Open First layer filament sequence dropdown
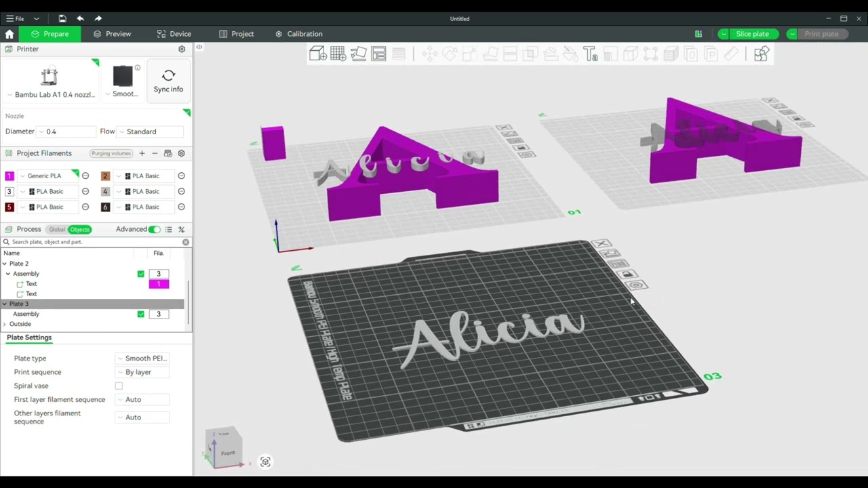 click(x=142, y=399)
